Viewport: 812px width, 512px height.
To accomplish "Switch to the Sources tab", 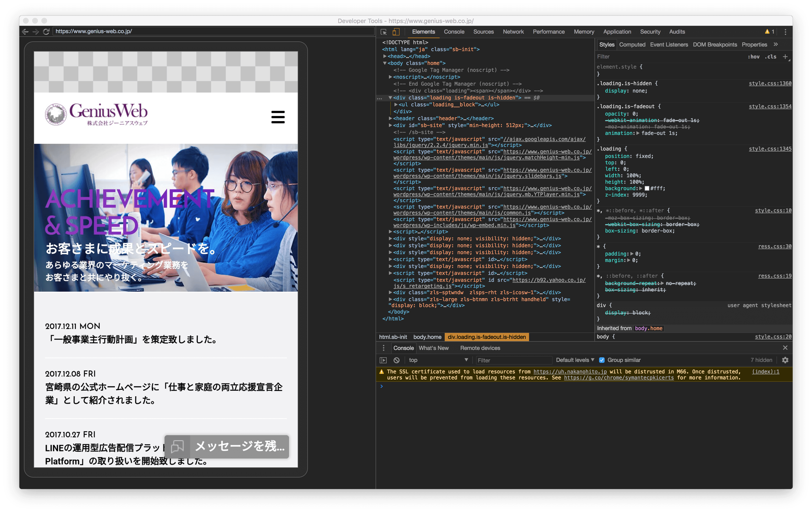I will (x=483, y=32).
